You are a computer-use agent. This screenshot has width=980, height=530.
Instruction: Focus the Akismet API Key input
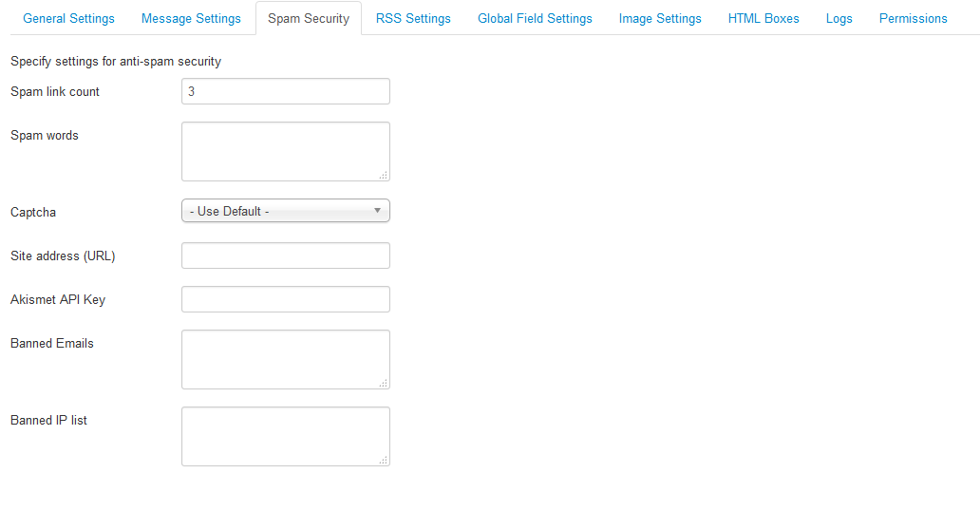click(x=285, y=299)
